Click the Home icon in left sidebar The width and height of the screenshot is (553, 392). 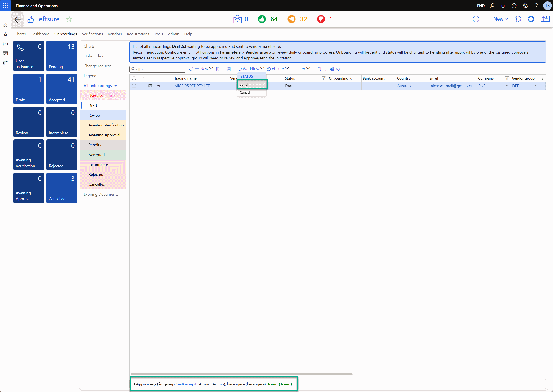pyautogui.click(x=5, y=25)
